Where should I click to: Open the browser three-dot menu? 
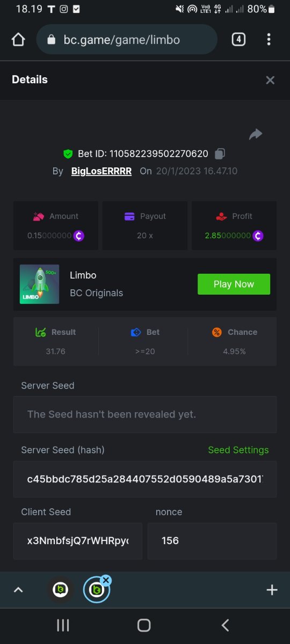click(x=269, y=39)
